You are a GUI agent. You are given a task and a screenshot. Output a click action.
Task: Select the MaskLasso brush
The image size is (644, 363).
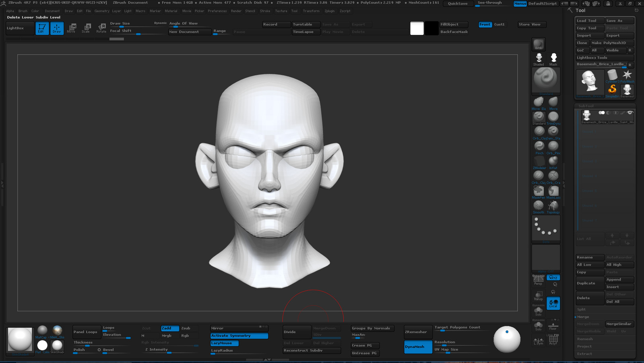pos(553,192)
